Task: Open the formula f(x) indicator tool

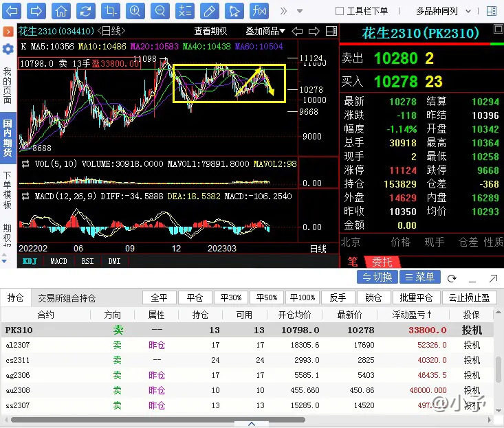Action: click(x=259, y=11)
